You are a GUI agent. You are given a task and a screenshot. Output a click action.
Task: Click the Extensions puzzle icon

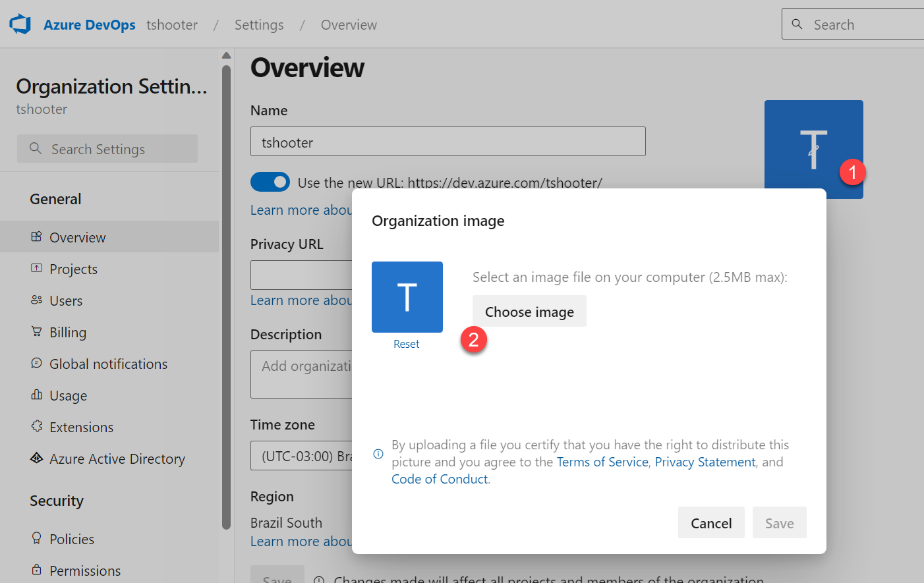click(x=36, y=426)
